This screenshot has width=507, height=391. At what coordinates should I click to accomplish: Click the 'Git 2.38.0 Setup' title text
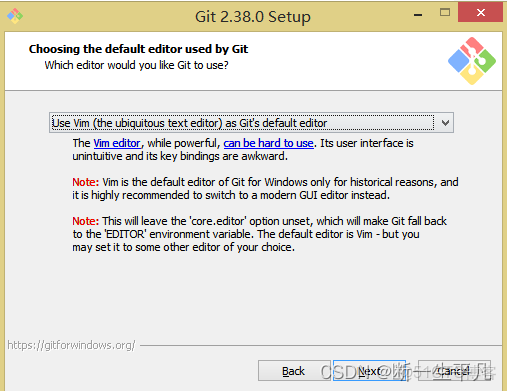point(253,17)
